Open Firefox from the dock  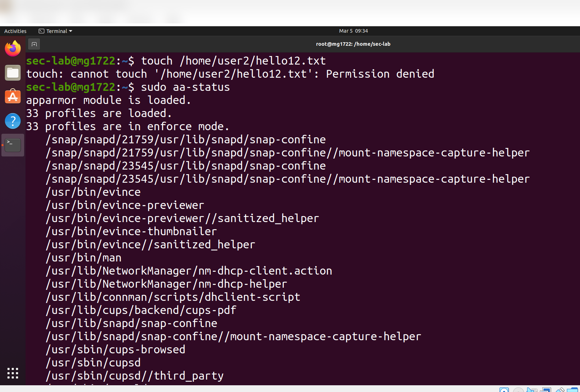pyautogui.click(x=13, y=48)
